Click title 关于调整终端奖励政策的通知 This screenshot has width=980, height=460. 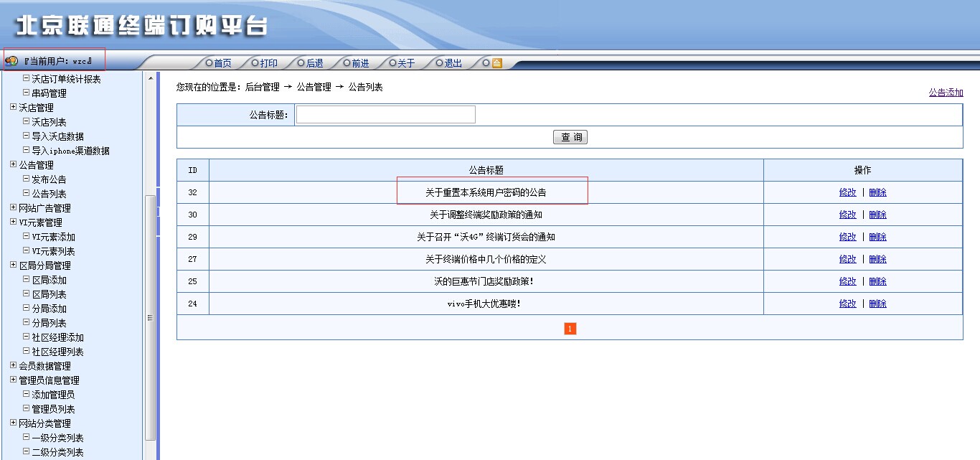pos(486,215)
